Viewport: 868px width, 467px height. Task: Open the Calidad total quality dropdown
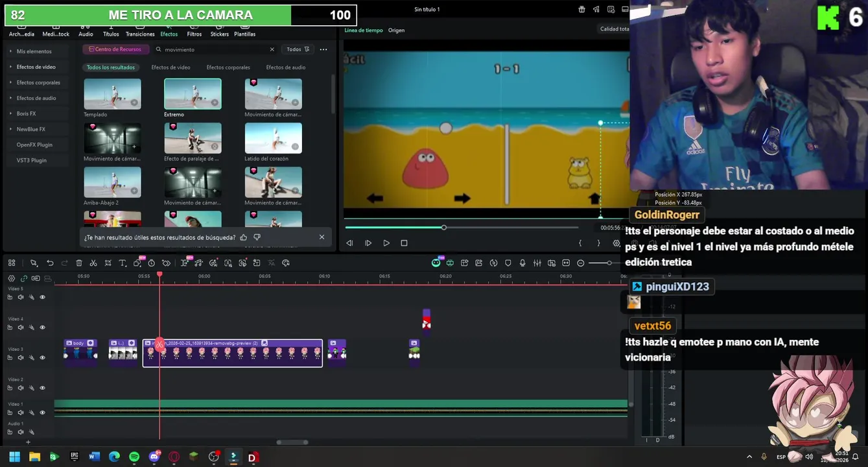(x=614, y=29)
